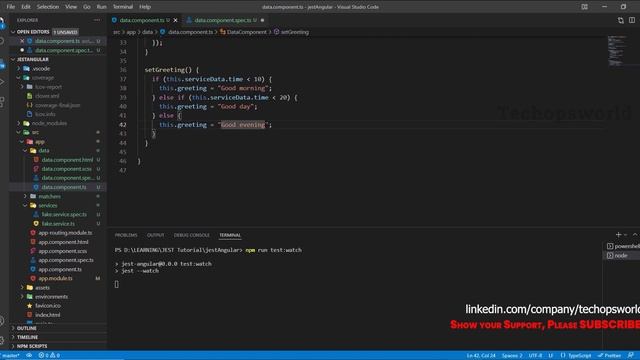
Task: Open fake.service.ts file
Action: (58, 224)
